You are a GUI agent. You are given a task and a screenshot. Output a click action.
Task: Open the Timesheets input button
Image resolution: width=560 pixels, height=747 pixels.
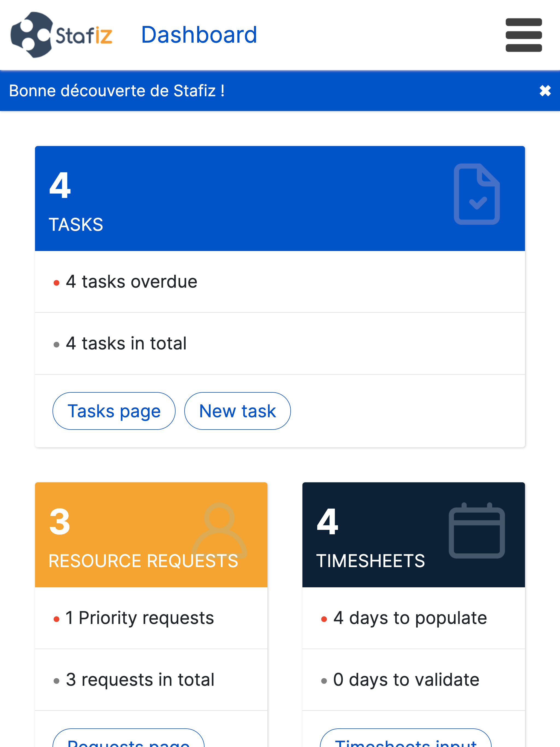tap(406, 738)
